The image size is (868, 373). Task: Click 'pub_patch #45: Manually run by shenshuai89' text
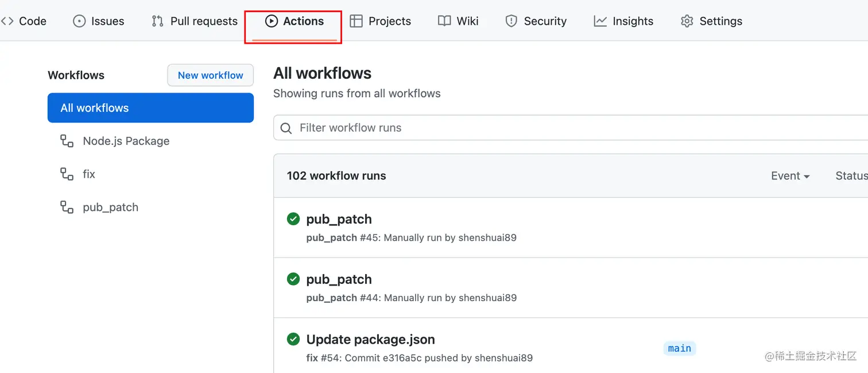click(411, 237)
